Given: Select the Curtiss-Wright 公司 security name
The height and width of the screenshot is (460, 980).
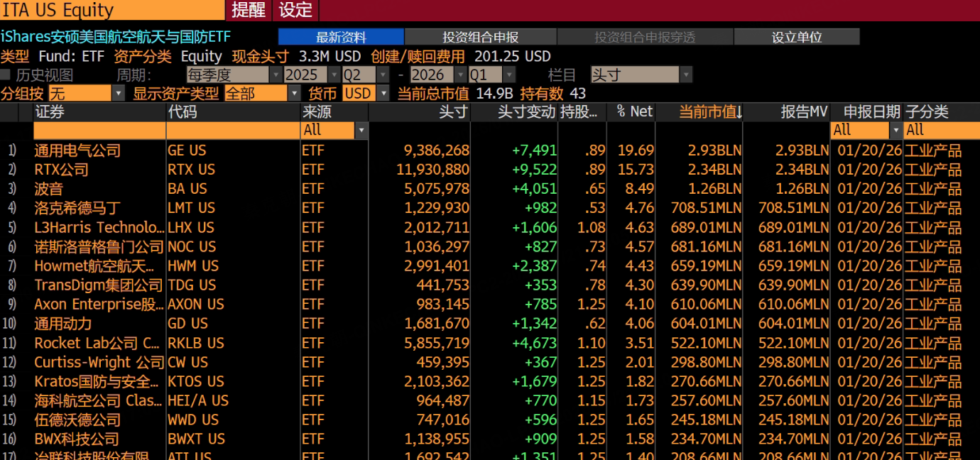Looking at the screenshot, I should point(99,362).
